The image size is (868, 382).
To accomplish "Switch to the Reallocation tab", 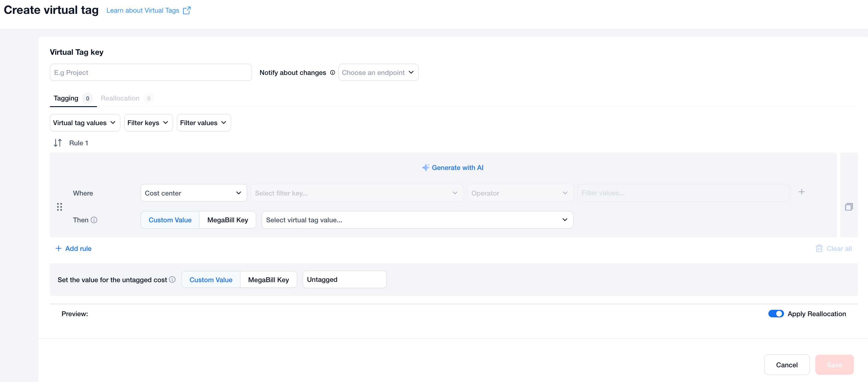I will (x=120, y=98).
